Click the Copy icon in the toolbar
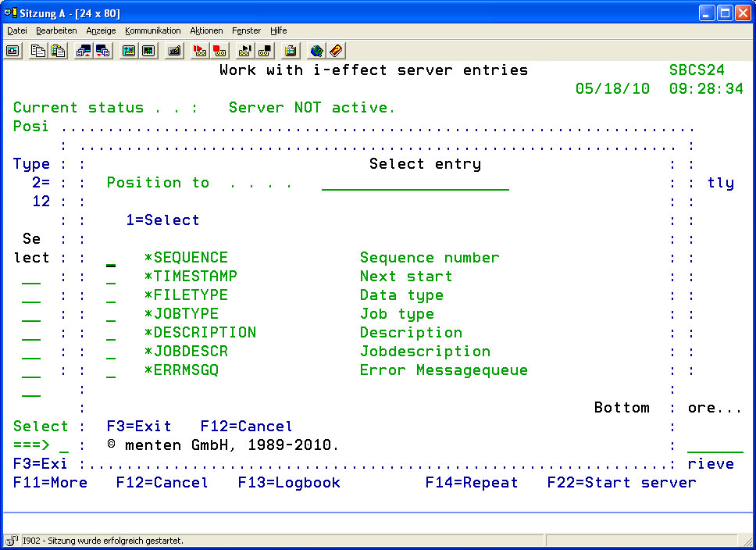756x550 pixels. [x=38, y=51]
